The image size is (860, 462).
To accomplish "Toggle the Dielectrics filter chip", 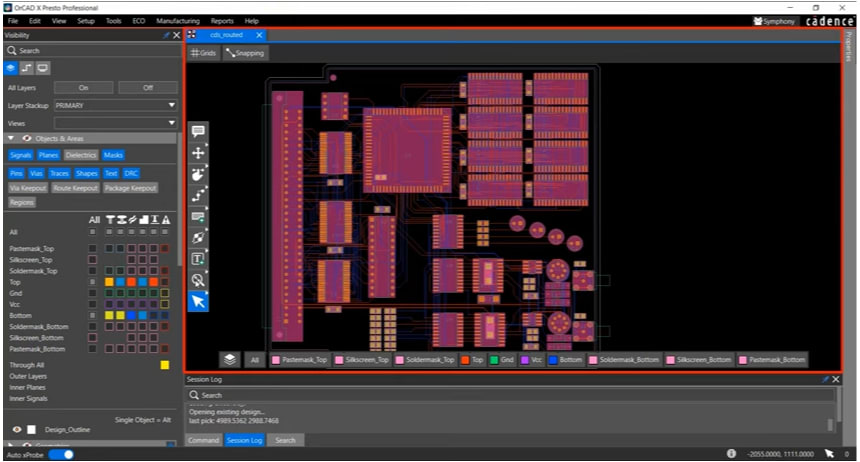I will click(81, 155).
